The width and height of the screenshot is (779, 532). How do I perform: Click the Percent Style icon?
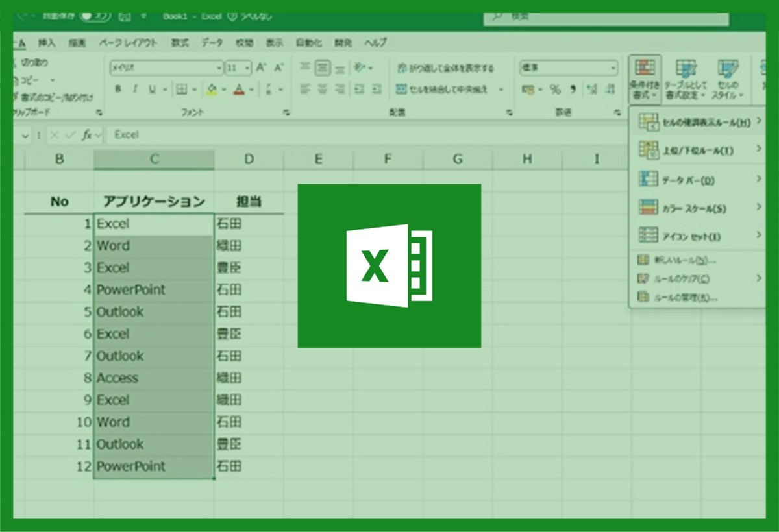coord(555,90)
